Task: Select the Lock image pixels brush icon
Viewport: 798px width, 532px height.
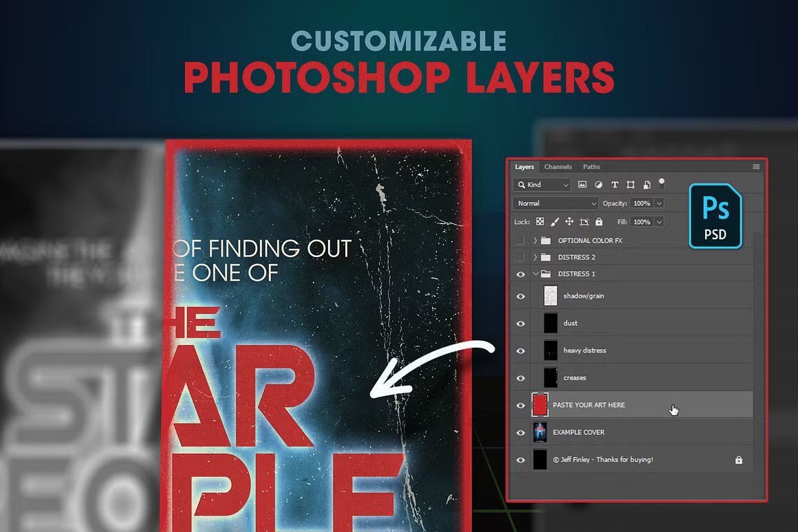Action: click(x=555, y=221)
